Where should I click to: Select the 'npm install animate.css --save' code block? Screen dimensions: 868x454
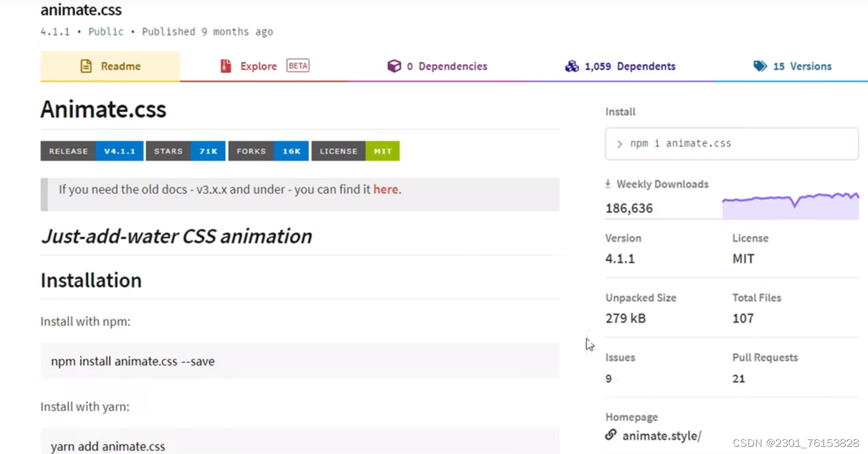click(300, 361)
